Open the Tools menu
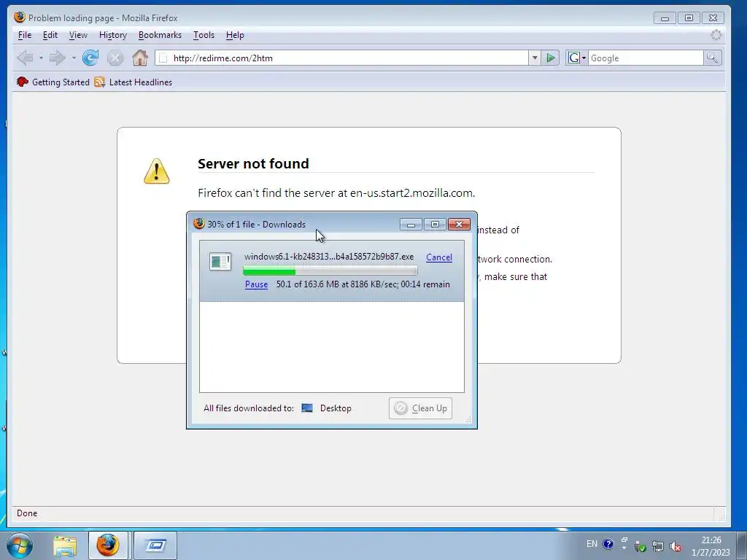The width and height of the screenshot is (747, 560). pos(204,35)
